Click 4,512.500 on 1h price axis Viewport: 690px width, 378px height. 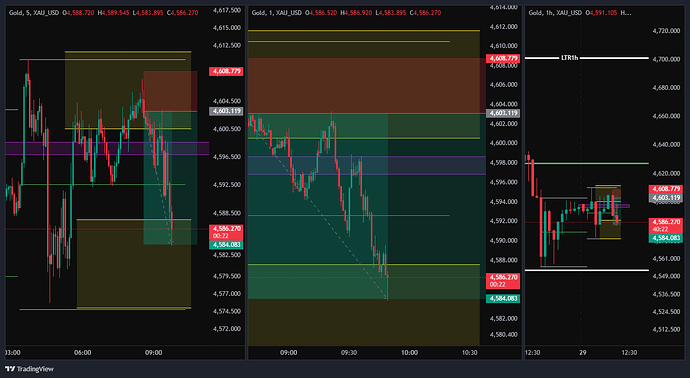[x=666, y=329]
